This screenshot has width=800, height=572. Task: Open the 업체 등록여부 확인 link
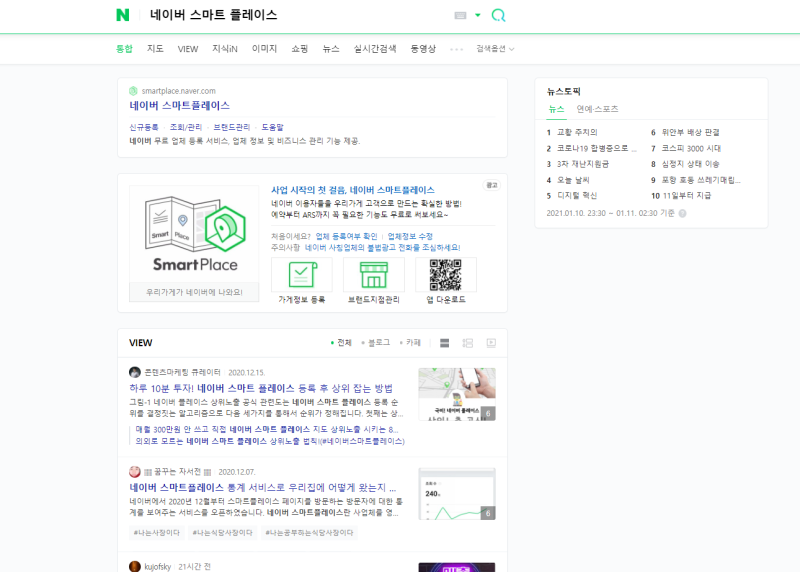coord(346,236)
